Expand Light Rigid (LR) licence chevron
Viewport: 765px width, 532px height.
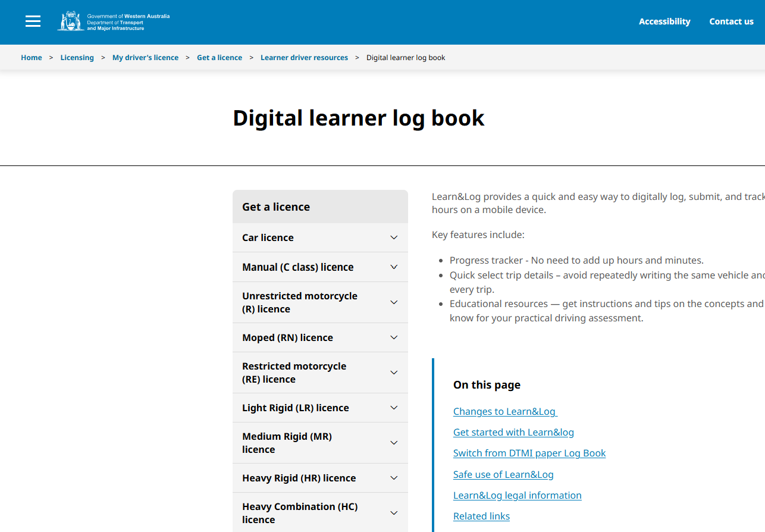coord(394,408)
